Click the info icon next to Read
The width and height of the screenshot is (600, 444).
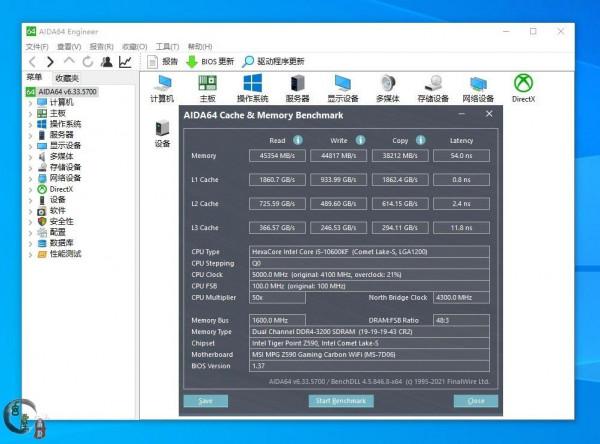[297, 140]
